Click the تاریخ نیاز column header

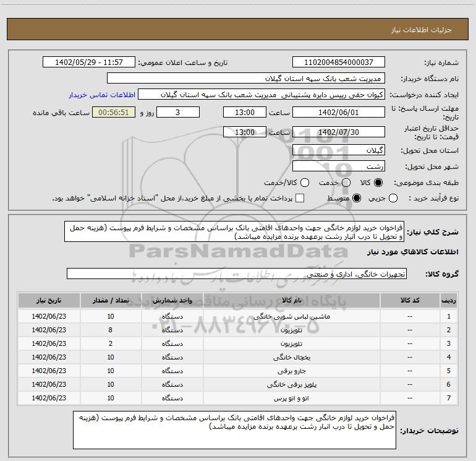coord(49,300)
